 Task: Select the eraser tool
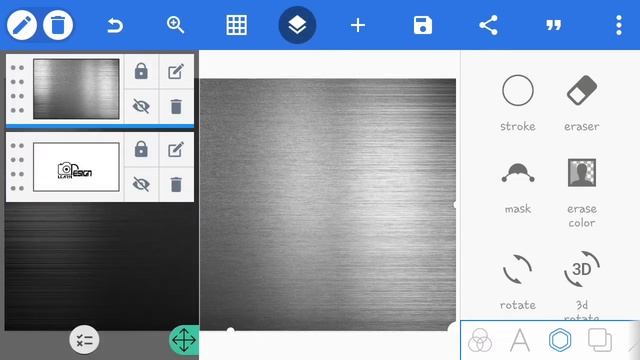point(582,90)
